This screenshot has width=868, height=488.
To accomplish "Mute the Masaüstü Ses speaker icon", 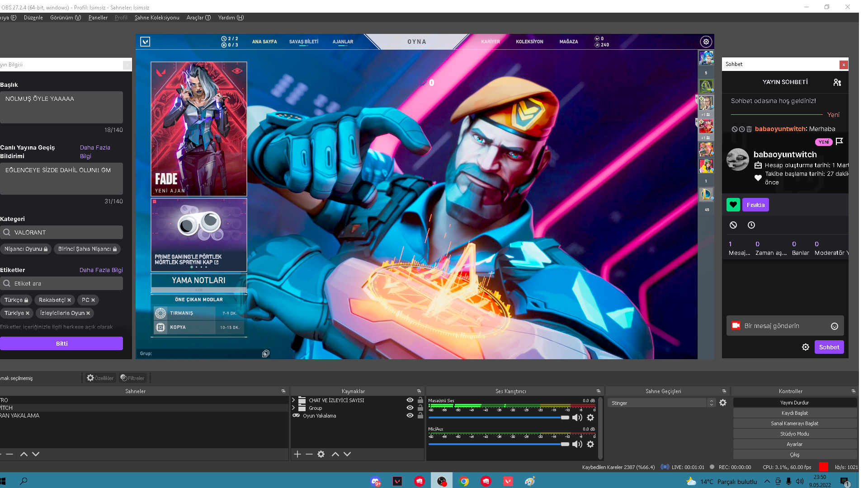I will pyautogui.click(x=577, y=418).
